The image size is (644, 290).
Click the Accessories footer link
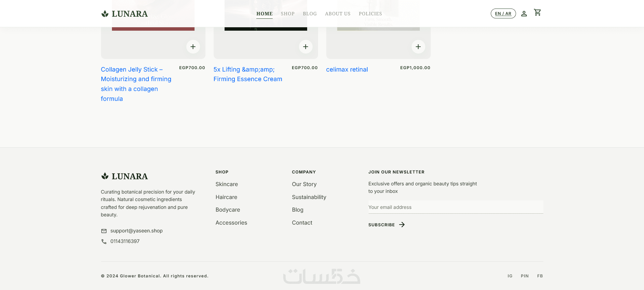pyautogui.click(x=231, y=223)
